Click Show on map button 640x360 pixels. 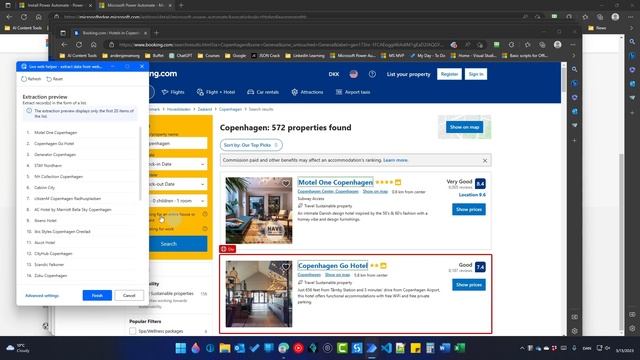(464, 127)
